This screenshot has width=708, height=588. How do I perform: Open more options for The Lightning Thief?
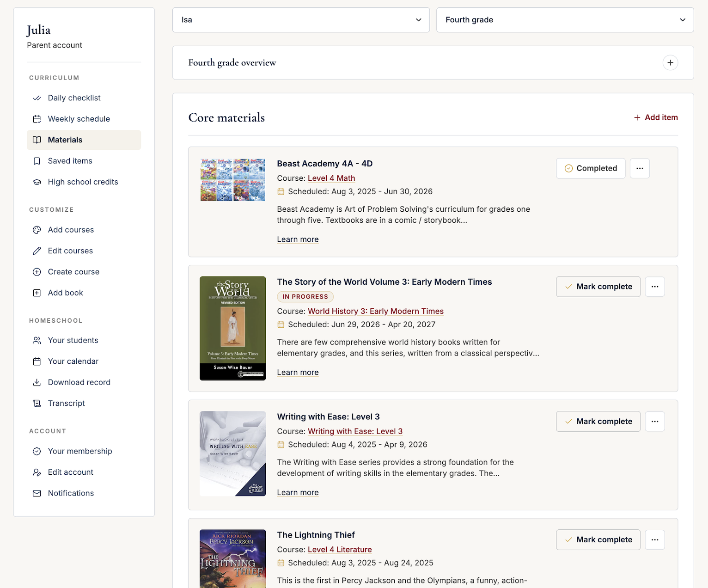coord(655,540)
